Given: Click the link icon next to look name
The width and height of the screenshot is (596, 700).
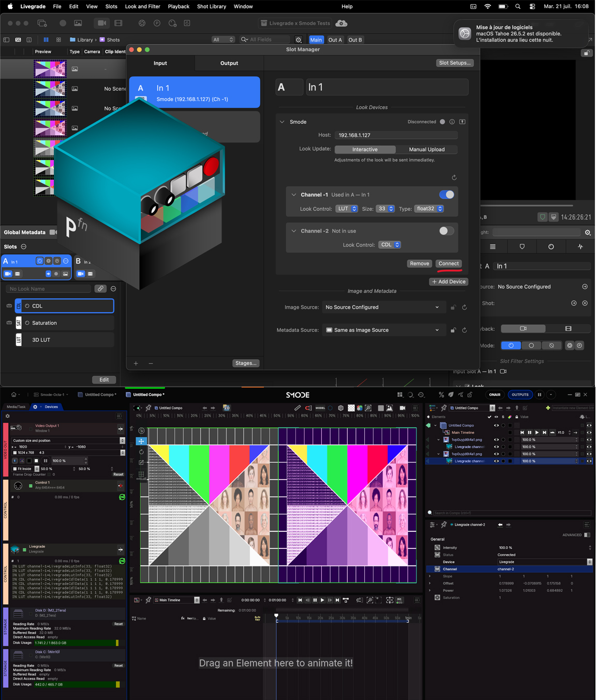Looking at the screenshot, I should (x=100, y=289).
